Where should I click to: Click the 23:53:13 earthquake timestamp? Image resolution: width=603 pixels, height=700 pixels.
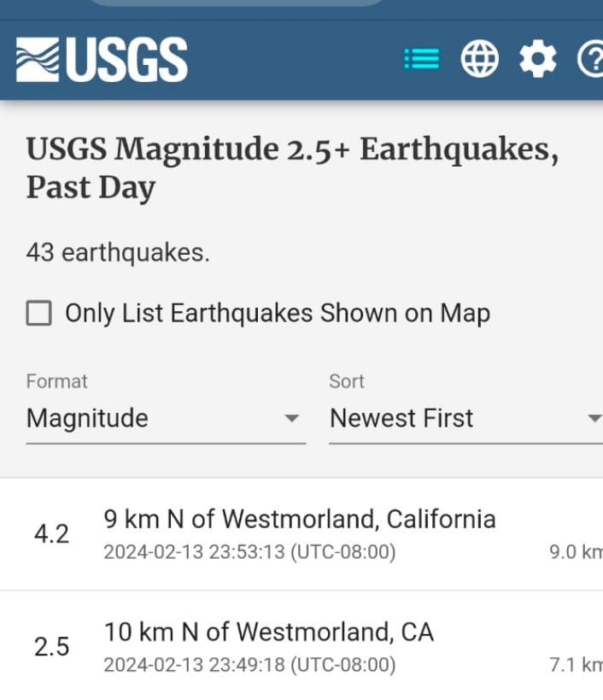click(x=249, y=552)
